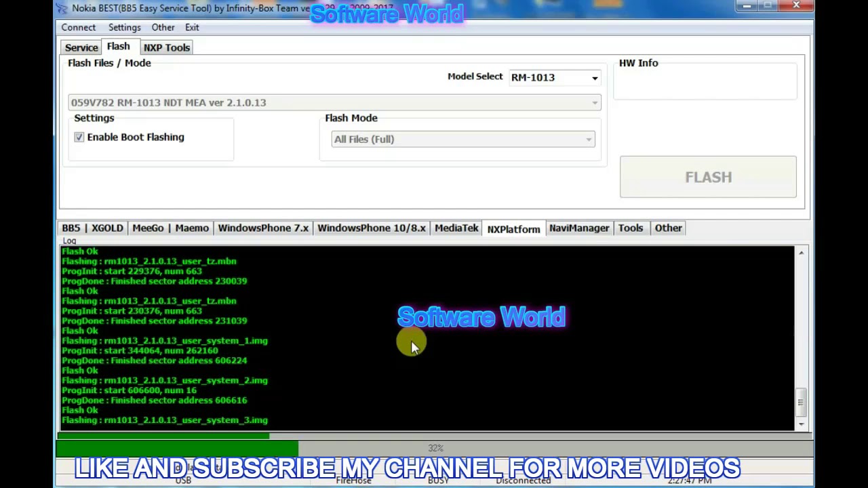Click the 32% flashing progress bar
The height and width of the screenshot is (488, 868).
click(435, 448)
